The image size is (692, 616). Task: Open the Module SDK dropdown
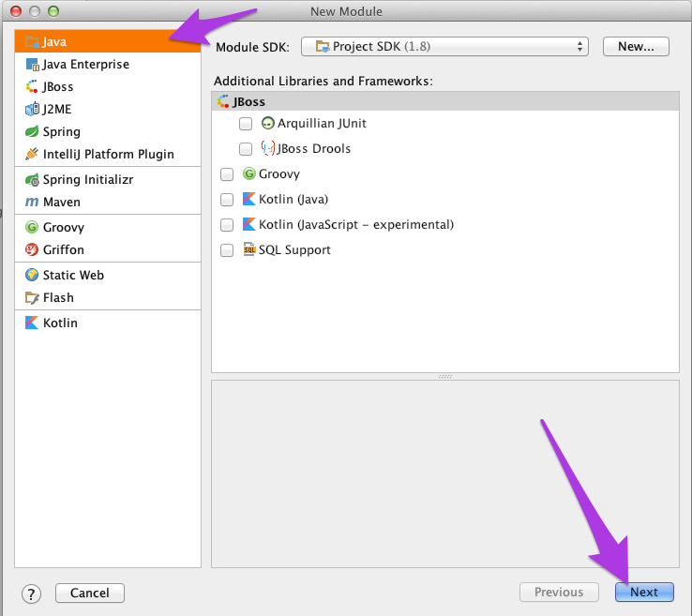coord(444,46)
